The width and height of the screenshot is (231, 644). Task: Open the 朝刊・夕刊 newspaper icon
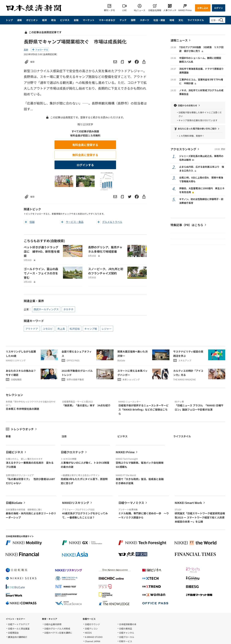[x=109, y=6]
